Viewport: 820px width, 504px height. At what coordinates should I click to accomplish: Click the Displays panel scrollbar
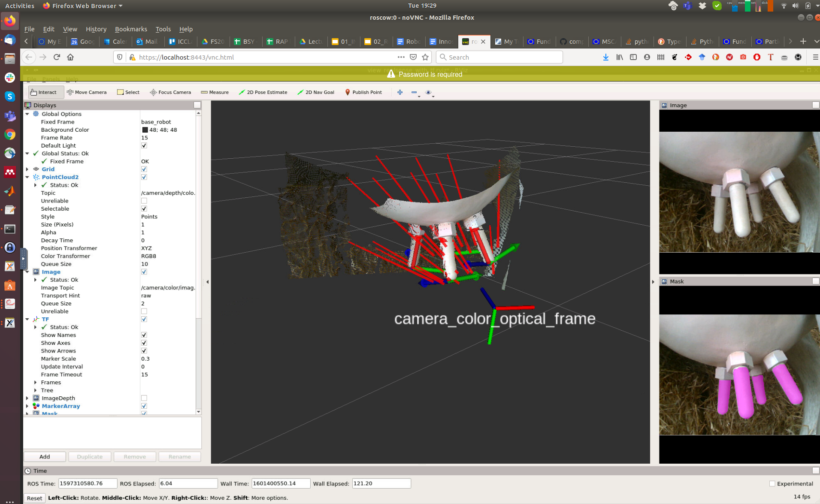click(x=198, y=217)
